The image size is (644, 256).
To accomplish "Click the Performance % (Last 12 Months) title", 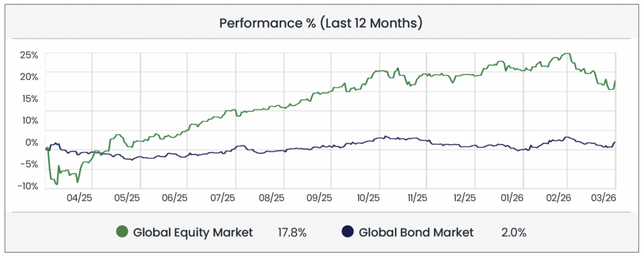I will point(321,23).
